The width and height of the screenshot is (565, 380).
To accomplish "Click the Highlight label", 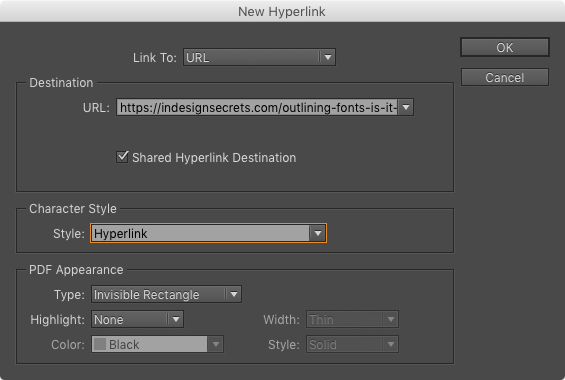I will (x=58, y=319).
